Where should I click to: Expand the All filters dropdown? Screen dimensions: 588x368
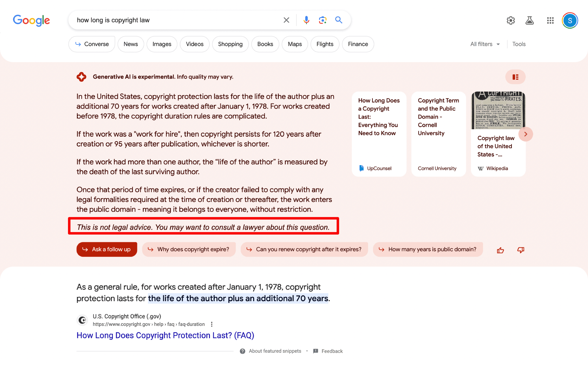tap(485, 44)
